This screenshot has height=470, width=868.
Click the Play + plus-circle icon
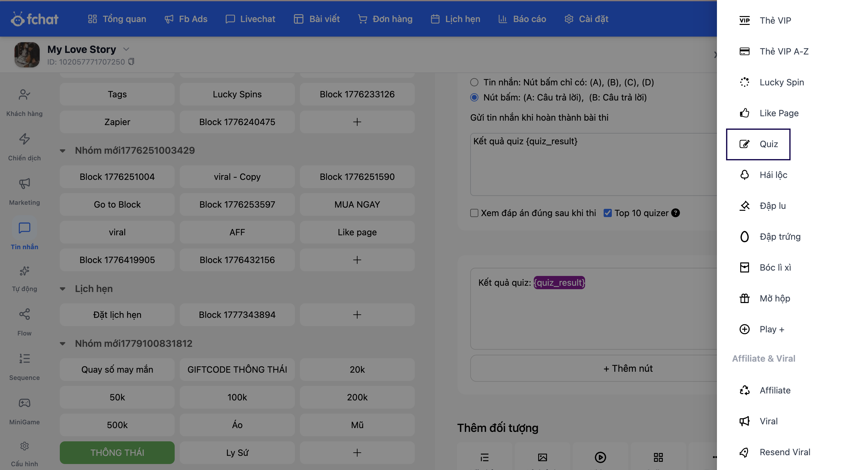click(744, 329)
